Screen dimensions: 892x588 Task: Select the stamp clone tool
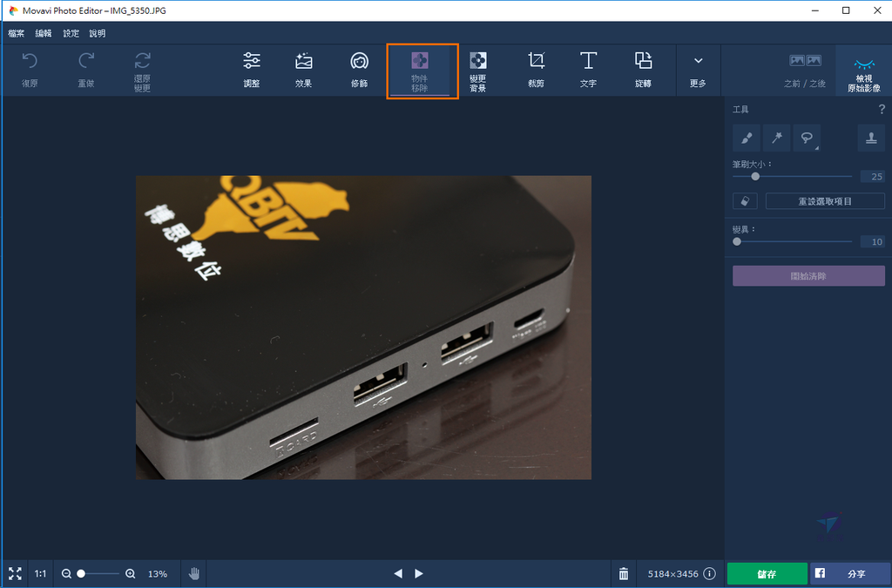871,138
